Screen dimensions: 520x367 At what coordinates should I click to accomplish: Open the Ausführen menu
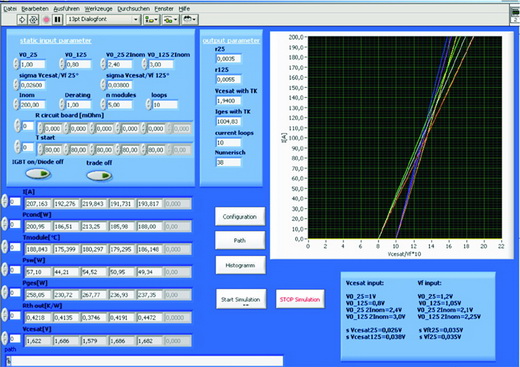click(x=67, y=9)
